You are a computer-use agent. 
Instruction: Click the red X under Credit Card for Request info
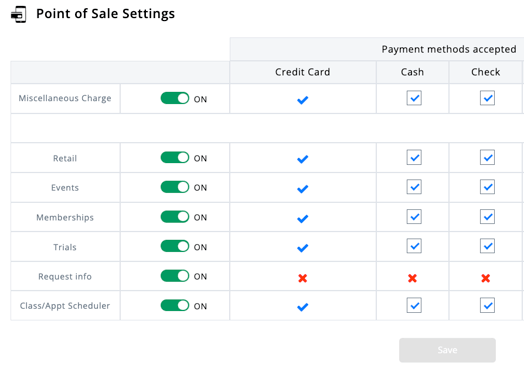point(302,278)
